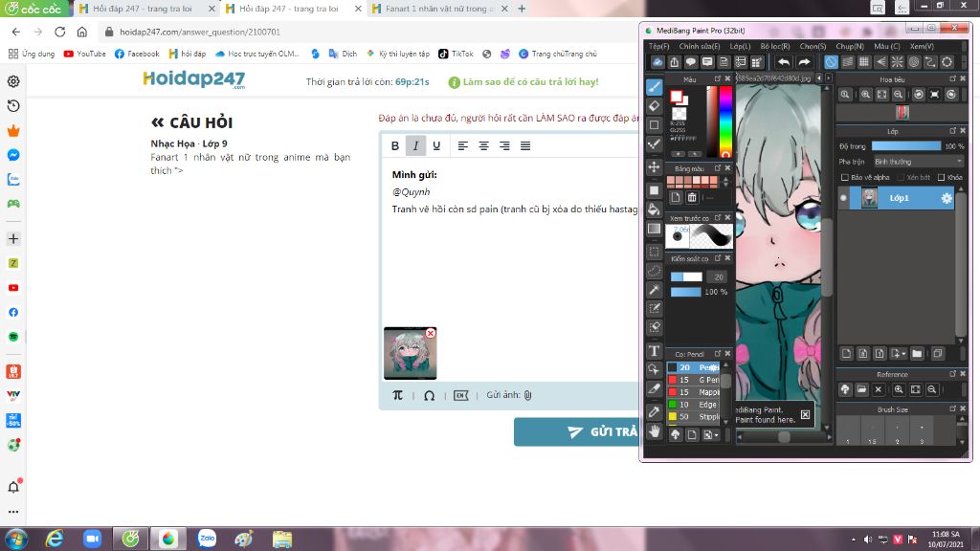Toggle underline formatting in answer editor

coord(436,145)
